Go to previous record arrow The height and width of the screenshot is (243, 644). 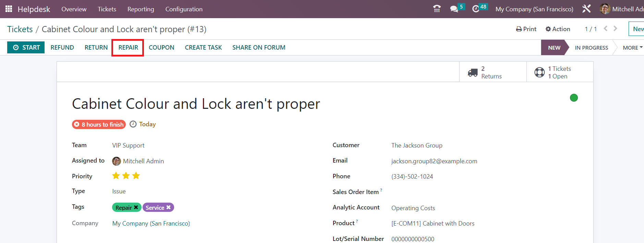coord(606,29)
